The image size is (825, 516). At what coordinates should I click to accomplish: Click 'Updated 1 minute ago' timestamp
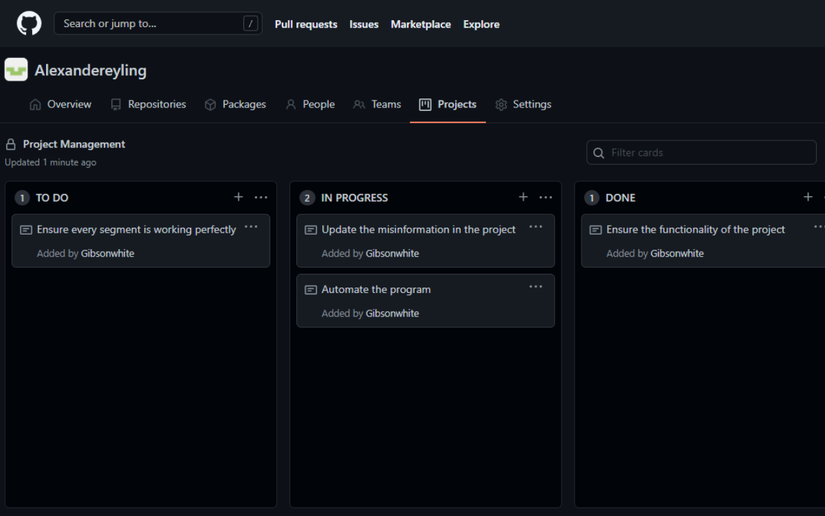[x=51, y=163]
